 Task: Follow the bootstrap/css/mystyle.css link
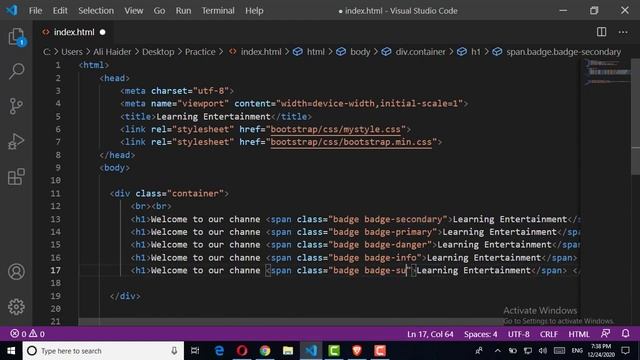point(336,129)
